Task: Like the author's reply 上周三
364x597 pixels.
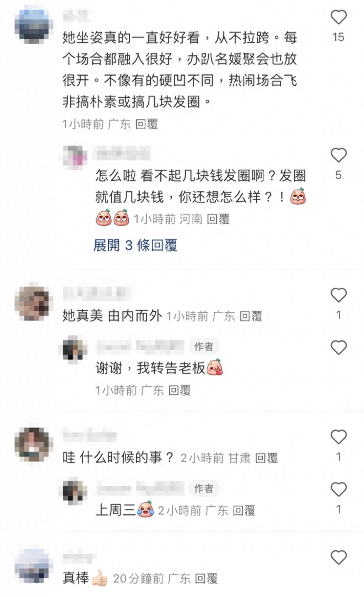Action: click(x=338, y=490)
